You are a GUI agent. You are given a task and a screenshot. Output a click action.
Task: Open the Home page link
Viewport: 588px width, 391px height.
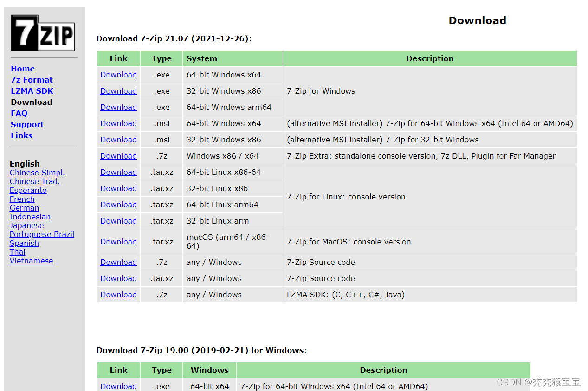click(23, 69)
